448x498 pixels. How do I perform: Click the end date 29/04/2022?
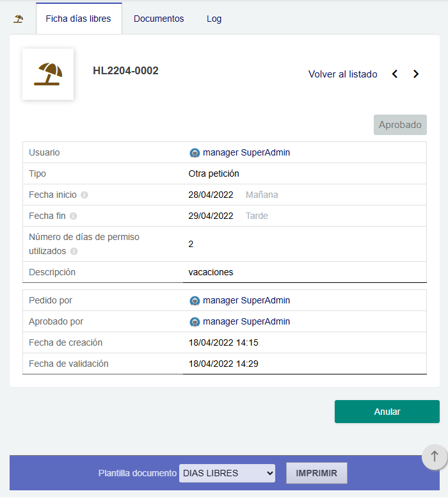pyautogui.click(x=211, y=216)
